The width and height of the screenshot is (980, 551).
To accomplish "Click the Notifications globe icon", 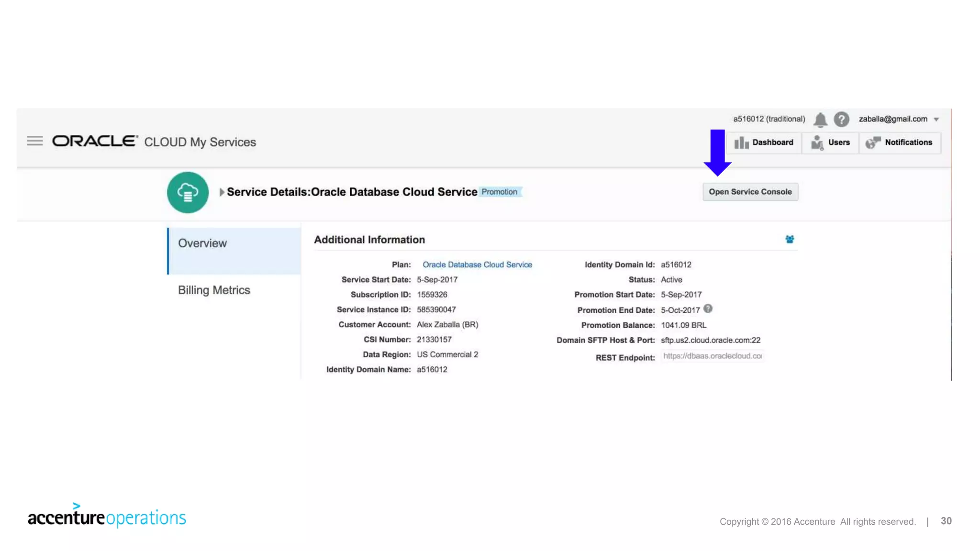I will tap(873, 143).
